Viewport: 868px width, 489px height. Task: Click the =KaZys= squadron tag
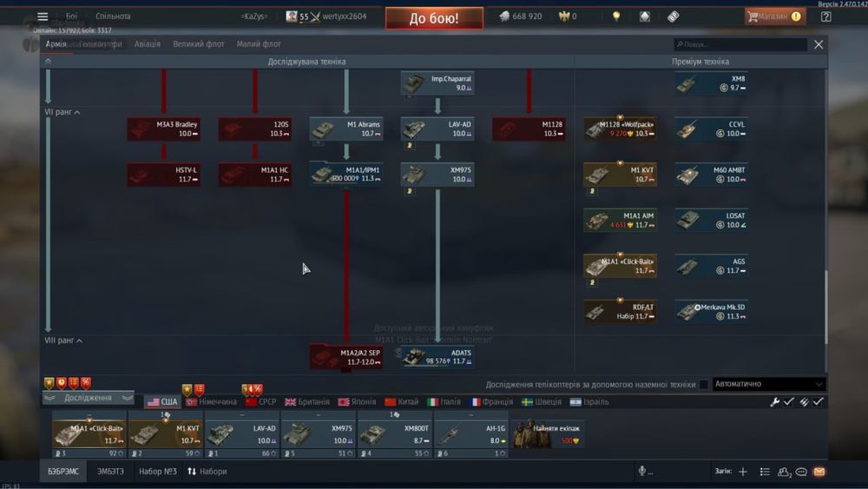point(254,17)
